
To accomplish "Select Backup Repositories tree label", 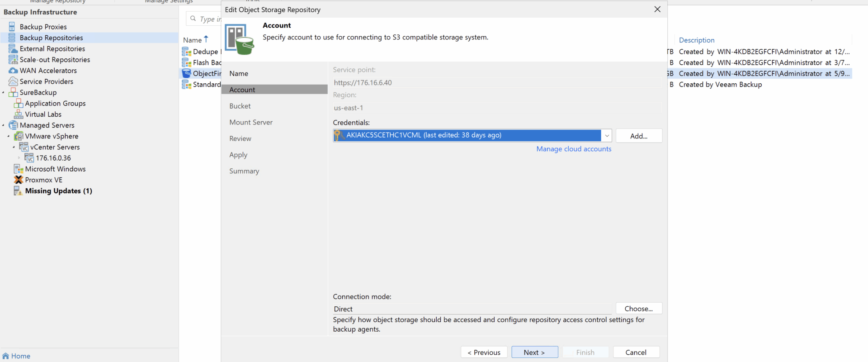I will (51, 38).
